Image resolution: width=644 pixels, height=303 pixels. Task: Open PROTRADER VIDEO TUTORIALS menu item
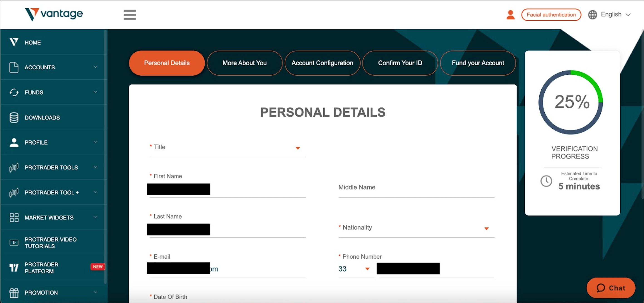(x=53, y=242)
